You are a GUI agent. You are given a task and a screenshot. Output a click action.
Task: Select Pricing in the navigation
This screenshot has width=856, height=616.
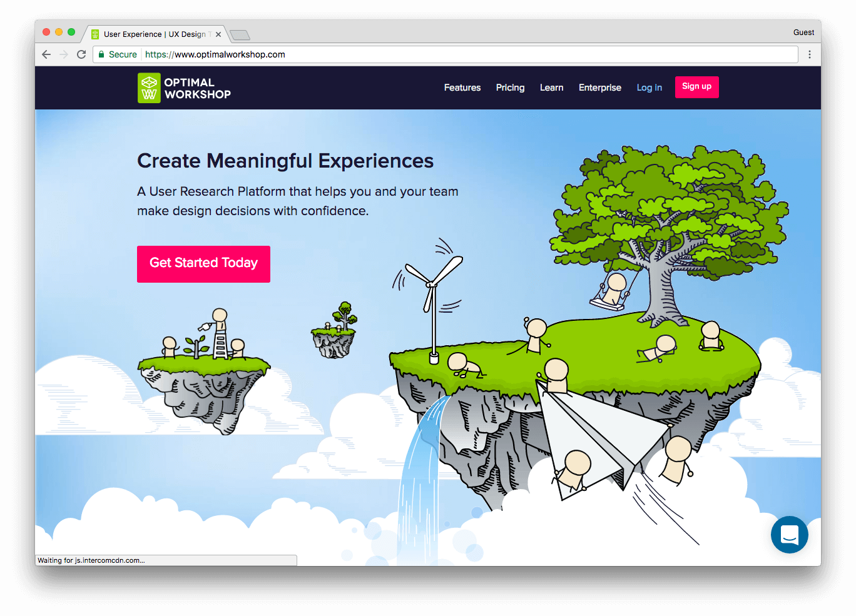(510, 88)
